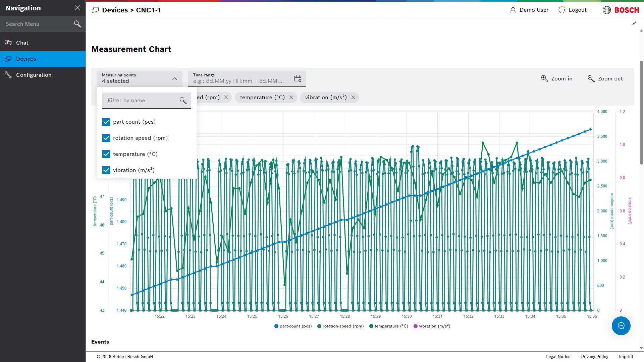Remove the vibration (m/s²) chip
The height and width of the screenshot is (362, 644).
pos(353,98)
